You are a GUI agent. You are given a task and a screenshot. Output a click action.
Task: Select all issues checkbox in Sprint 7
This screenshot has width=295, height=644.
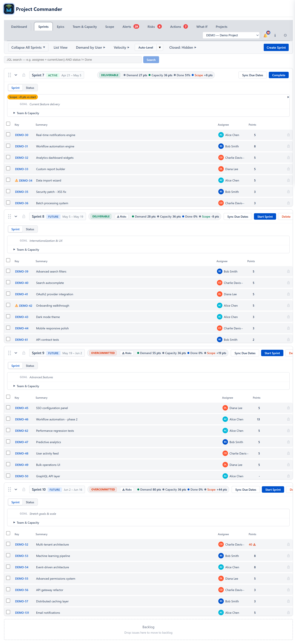(x=8, y=124)
